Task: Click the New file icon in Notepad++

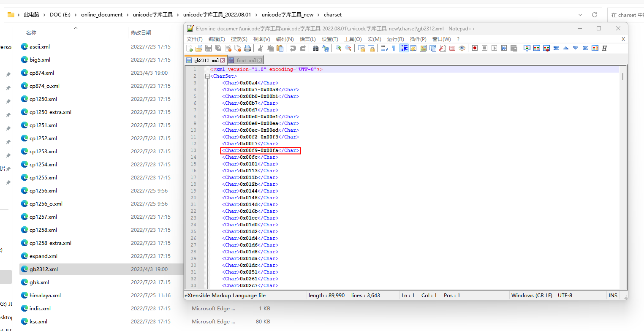Action: [x=189, y=48]
